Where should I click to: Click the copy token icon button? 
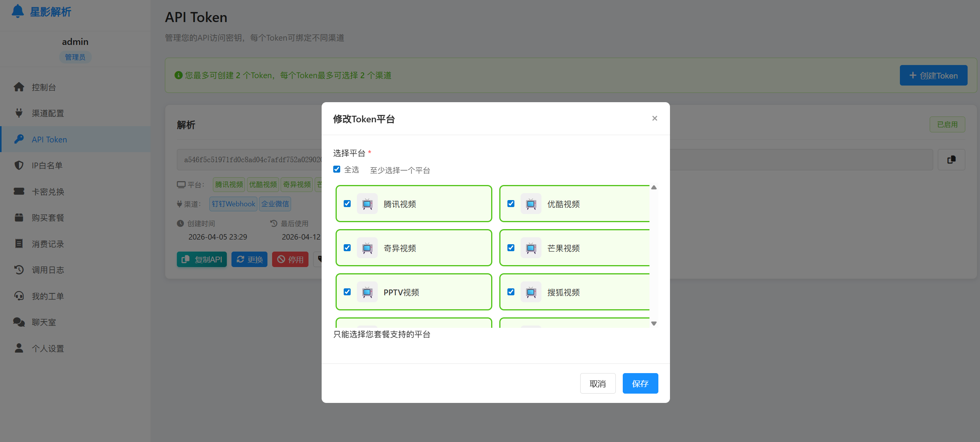pos(951,159)
